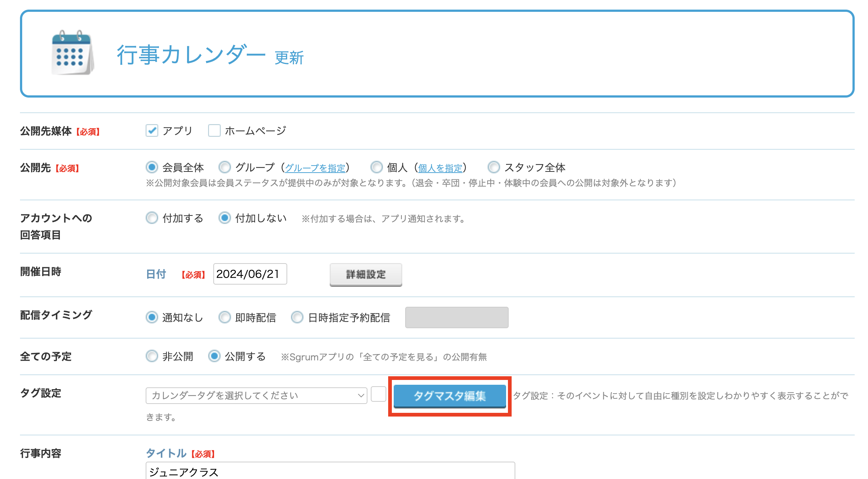Viewport: 868px width, 479px height.
Task: Select 即時配信 delivery timing
Action: pyautogui.click(x=225, y=317)
